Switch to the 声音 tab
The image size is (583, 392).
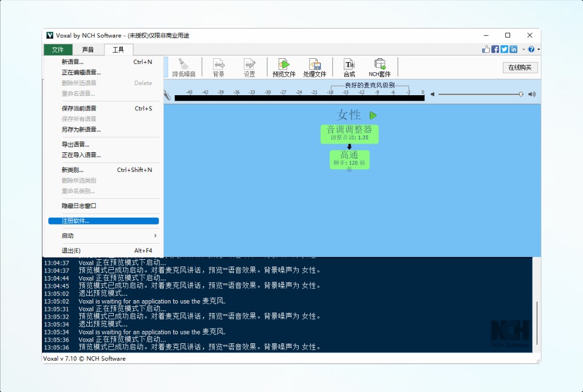coord(88,49)
